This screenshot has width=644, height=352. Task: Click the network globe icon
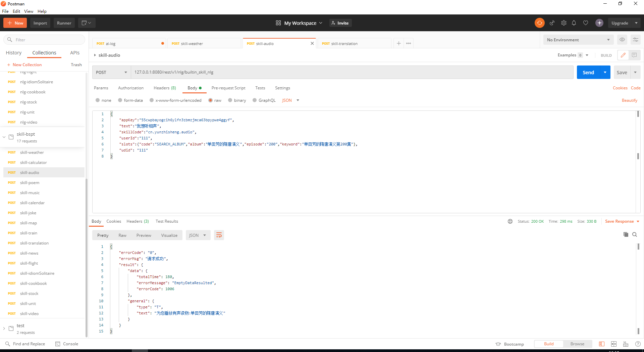pos(510,221)
